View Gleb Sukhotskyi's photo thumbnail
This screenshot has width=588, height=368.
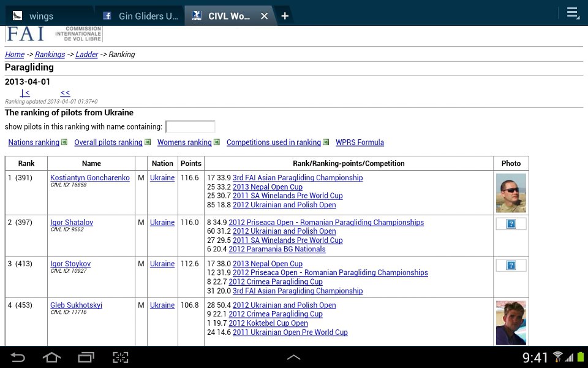(x=511, y=323)
